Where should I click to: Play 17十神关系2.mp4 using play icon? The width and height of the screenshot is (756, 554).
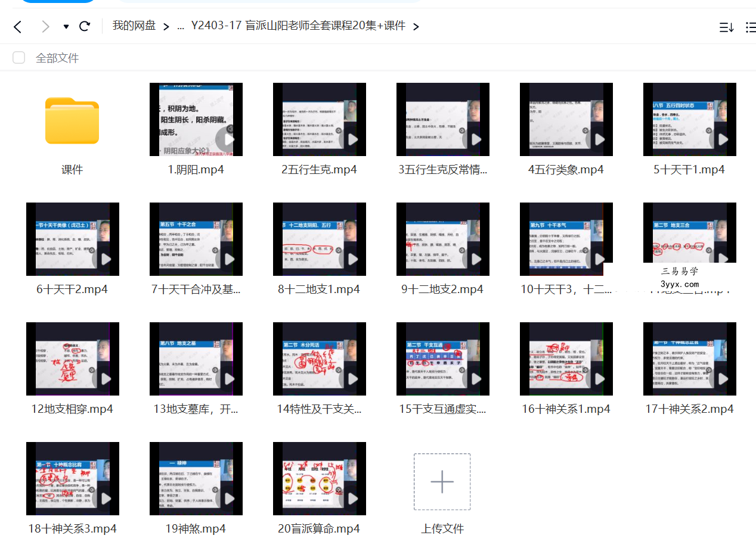723,379
